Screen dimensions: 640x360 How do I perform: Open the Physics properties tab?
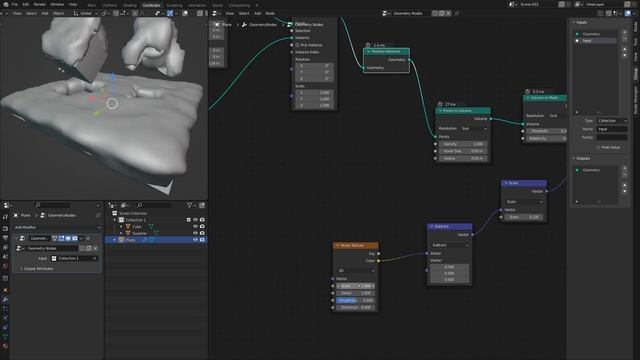coord(5,318)
